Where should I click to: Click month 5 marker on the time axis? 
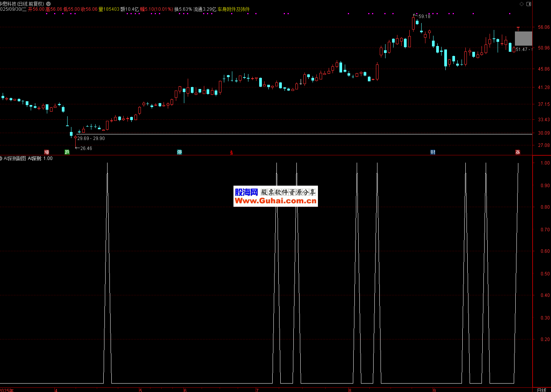click(x=141, y=390)
